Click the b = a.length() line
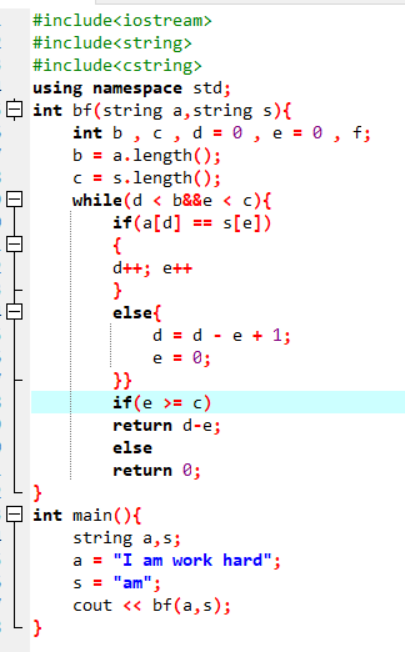This screenshot has width=405, height=652. click(147, 156)
